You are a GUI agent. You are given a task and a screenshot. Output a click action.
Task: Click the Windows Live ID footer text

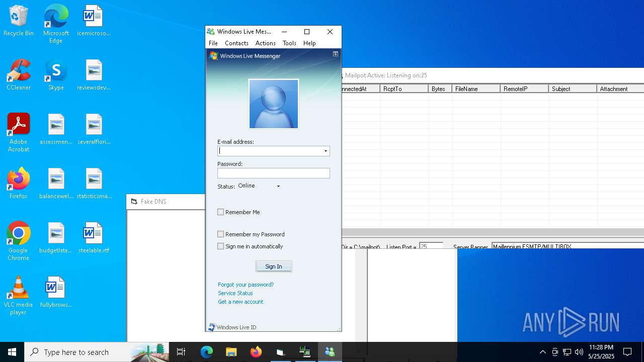(x=236, y=327)
